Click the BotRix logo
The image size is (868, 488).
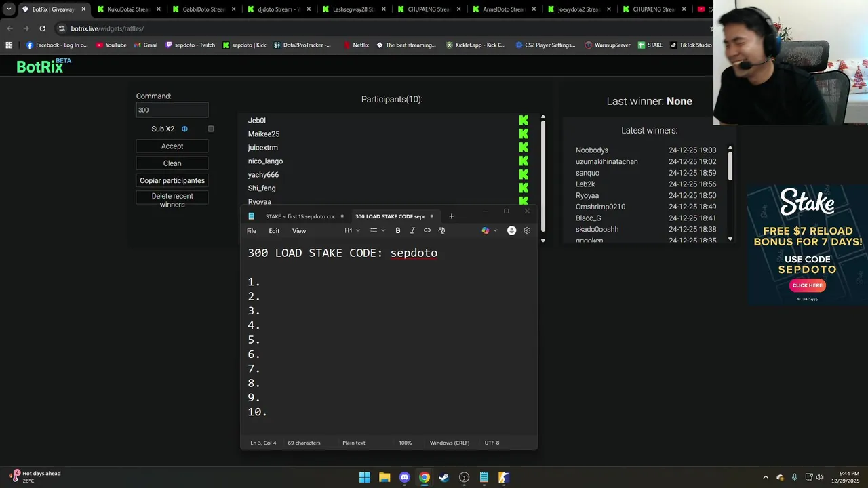[x=44, y=66]
